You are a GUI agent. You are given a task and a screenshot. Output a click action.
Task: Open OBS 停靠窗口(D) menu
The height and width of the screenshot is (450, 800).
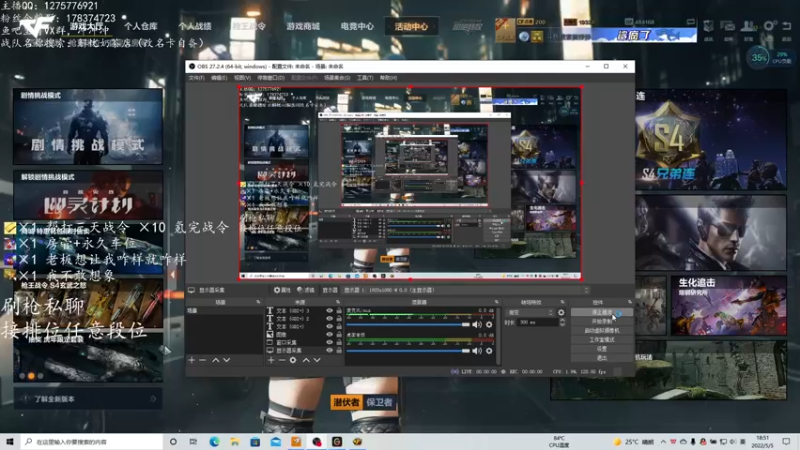[x=271, y=78]
